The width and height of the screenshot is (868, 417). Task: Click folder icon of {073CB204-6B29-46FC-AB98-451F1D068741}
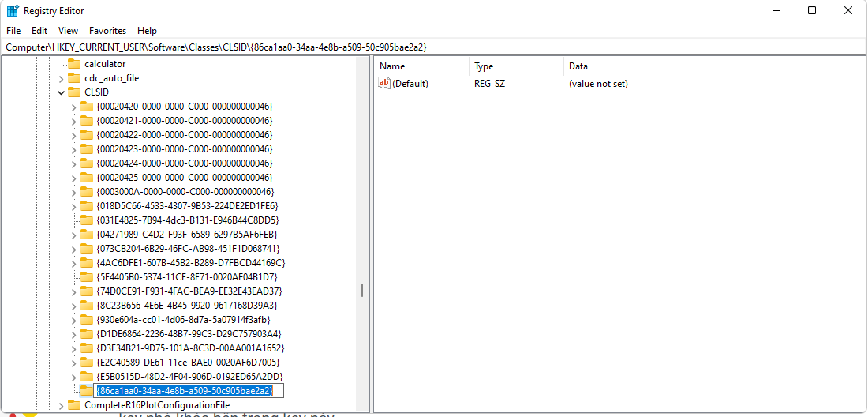(x=87, y=249)
